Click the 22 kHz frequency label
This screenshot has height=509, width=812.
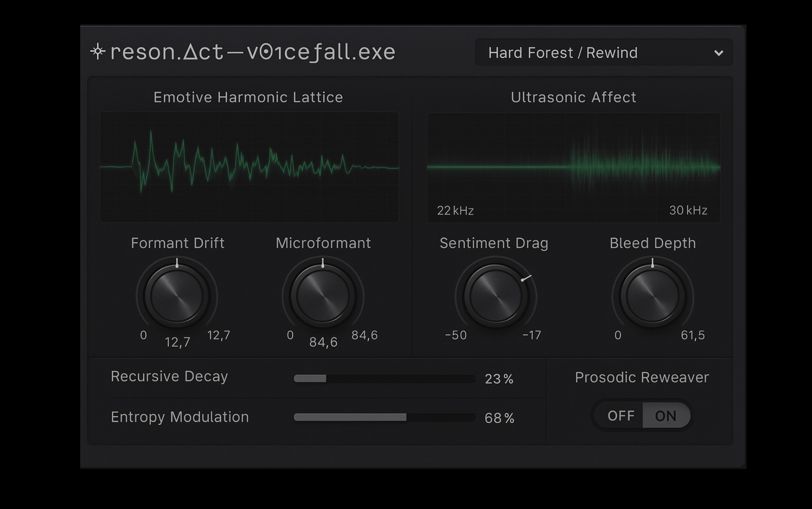tap(455, 210)
